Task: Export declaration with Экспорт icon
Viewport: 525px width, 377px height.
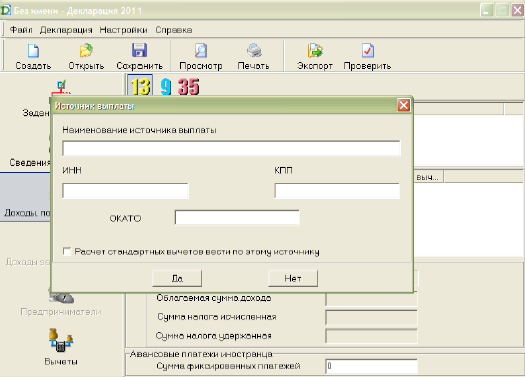Action: coord(315,56)
